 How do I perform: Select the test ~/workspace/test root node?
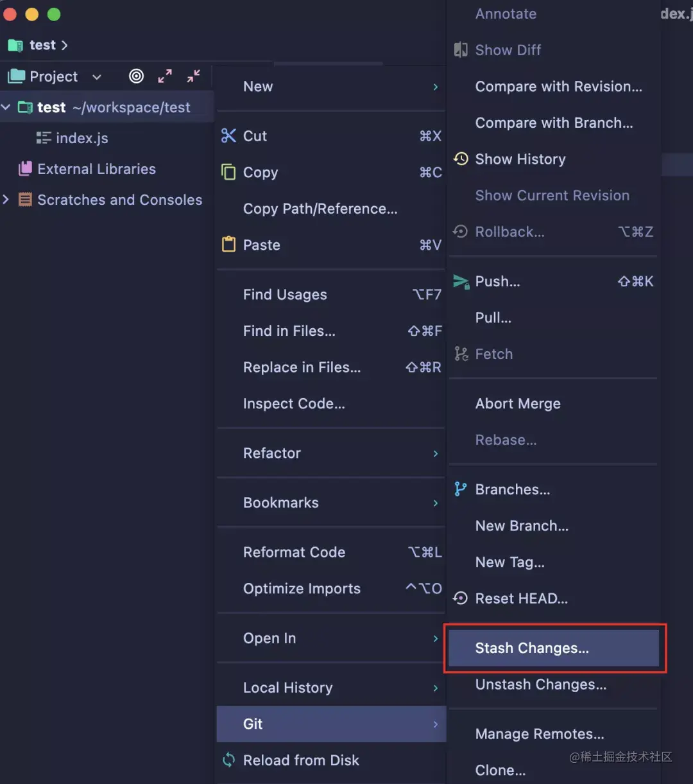[107, 107]
